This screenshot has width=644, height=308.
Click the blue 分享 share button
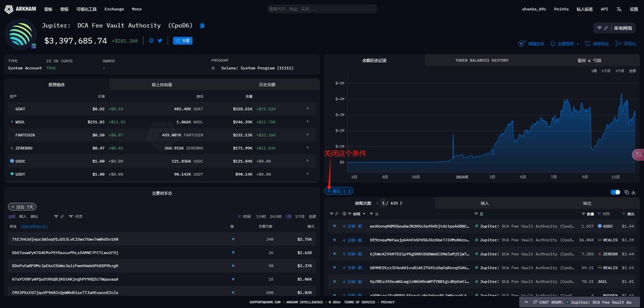[x=183, y=41]
